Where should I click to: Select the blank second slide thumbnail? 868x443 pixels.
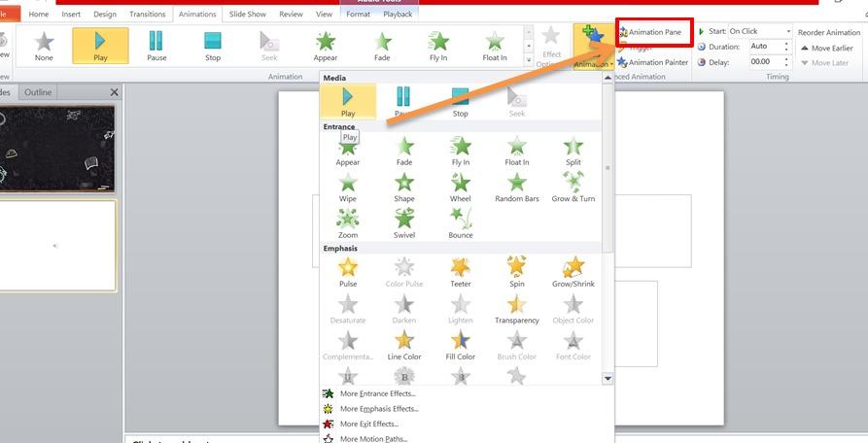click(x=57, y=246)
